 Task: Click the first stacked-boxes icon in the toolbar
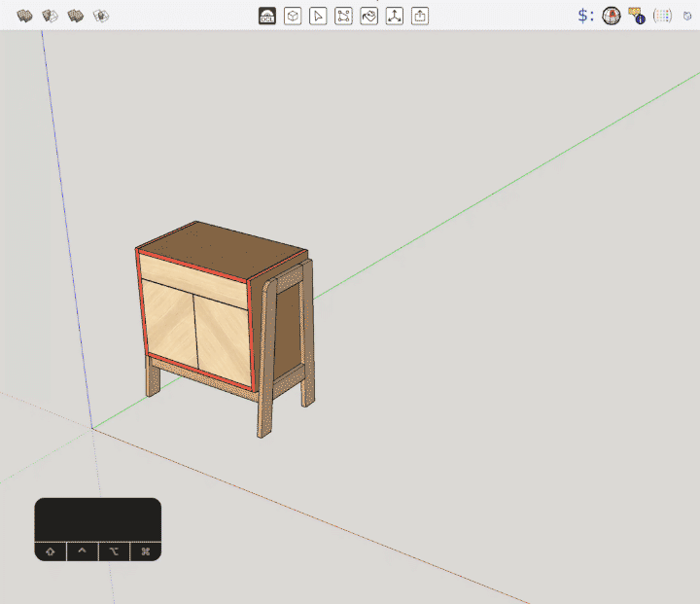(24, 17)
